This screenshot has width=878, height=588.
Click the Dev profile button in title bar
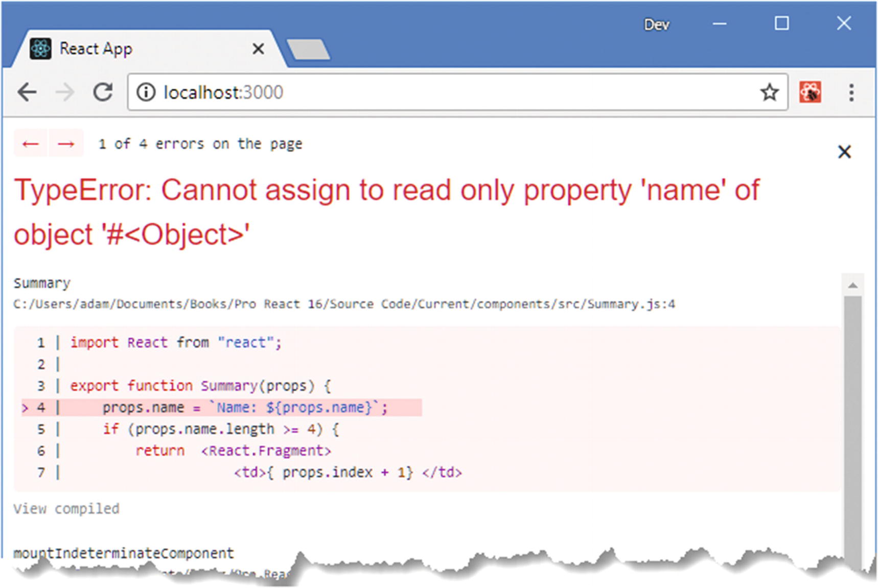[656, 25]
